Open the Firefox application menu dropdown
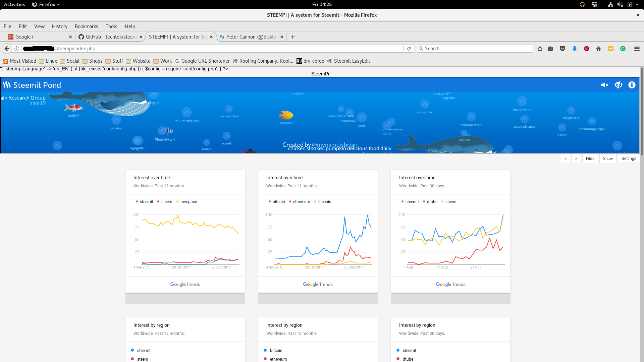The width and height of the screenshot is (644, 362). point(46,4)
